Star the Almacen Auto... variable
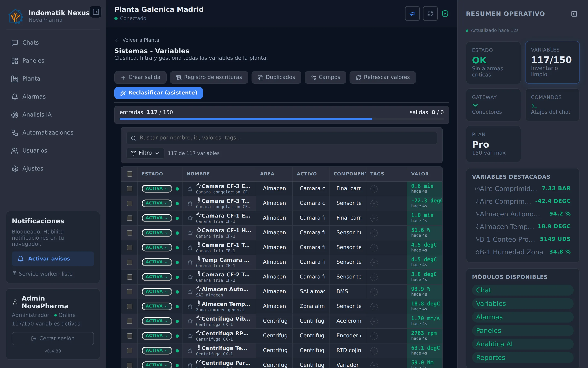This screenshot has height=368, width=588. (190, 292)
